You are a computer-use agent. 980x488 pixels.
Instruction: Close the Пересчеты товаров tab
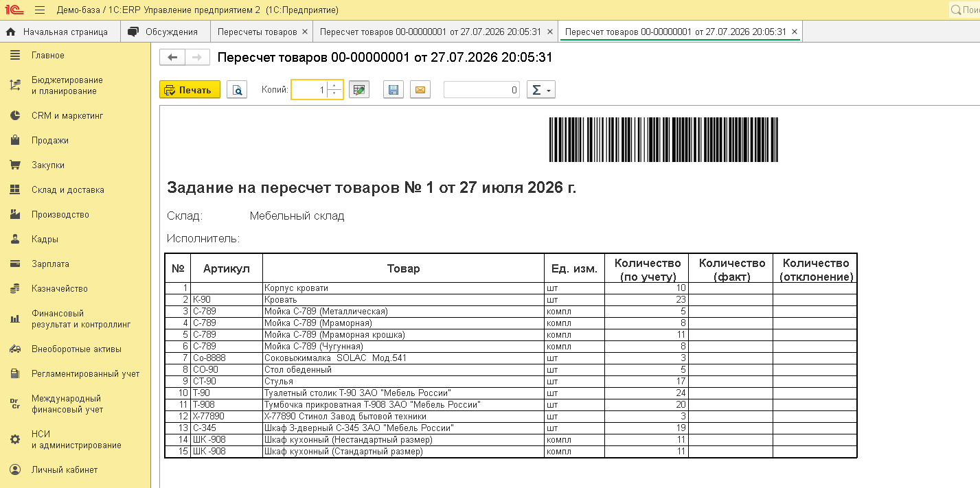pyautogui.click(x=304, y=32)
